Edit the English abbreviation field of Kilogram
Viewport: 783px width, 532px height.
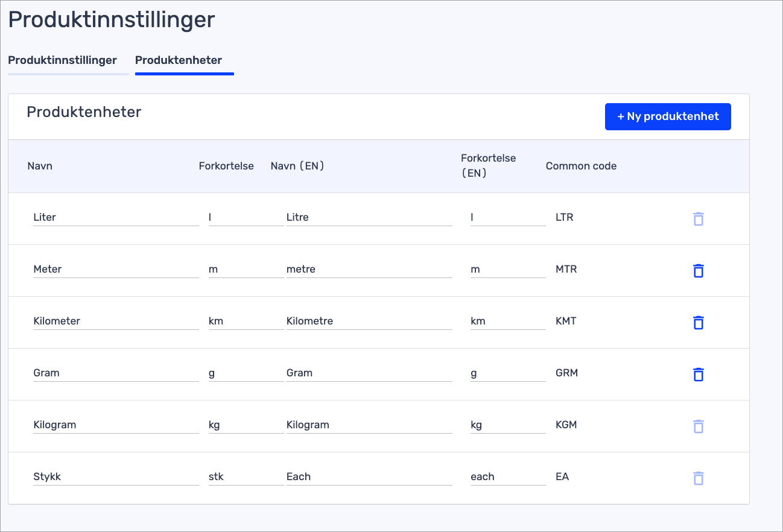tap(508, 425)
